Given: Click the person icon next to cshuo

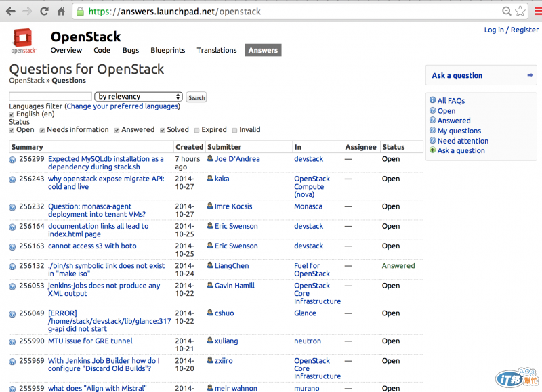Looking at the screenshot, I should [210, 313].
